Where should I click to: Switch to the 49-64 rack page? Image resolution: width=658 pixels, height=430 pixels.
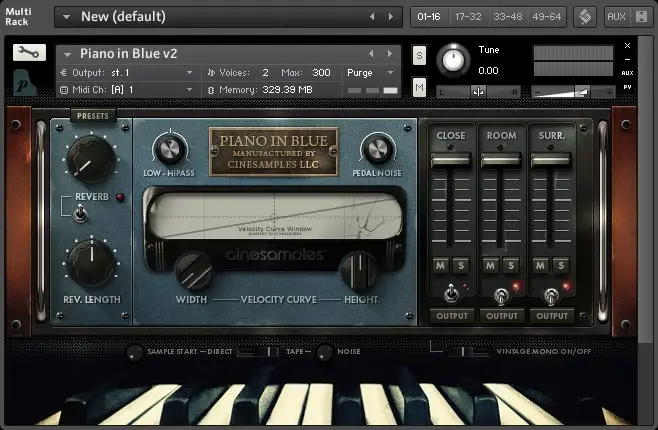[x=546, y=17]
